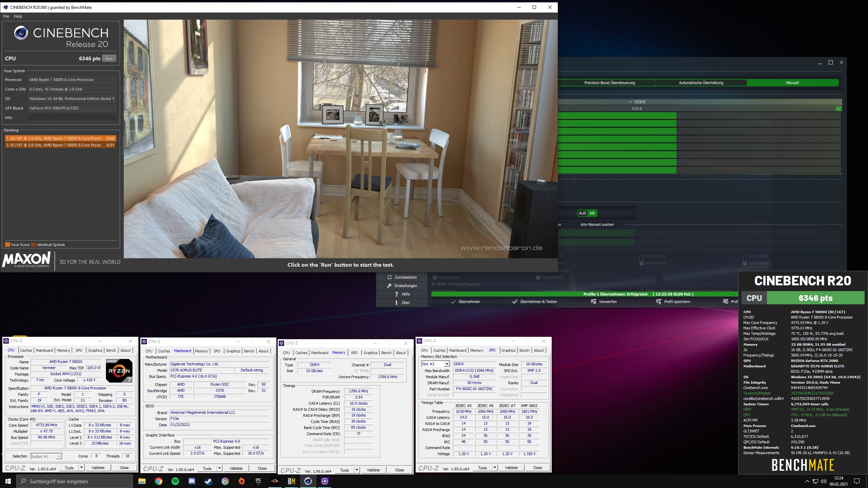Open the volume control in system tray
Screen dimensions: 868x488
tap(823, 481)
